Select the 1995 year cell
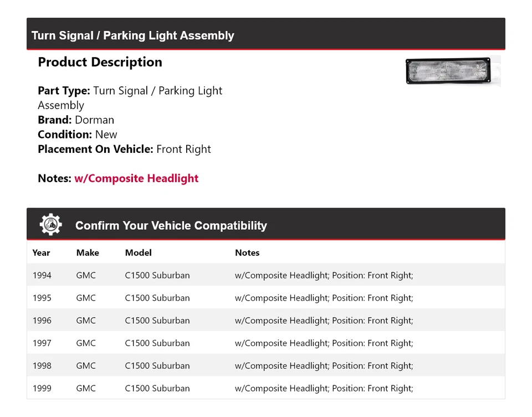This screenshot has width=532, height=417. pos(42,298)
